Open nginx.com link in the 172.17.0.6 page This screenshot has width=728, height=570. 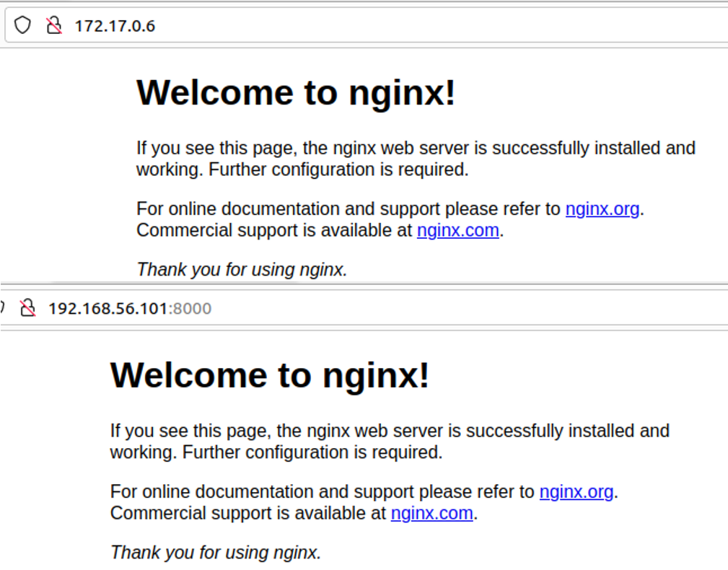point(457,230)
